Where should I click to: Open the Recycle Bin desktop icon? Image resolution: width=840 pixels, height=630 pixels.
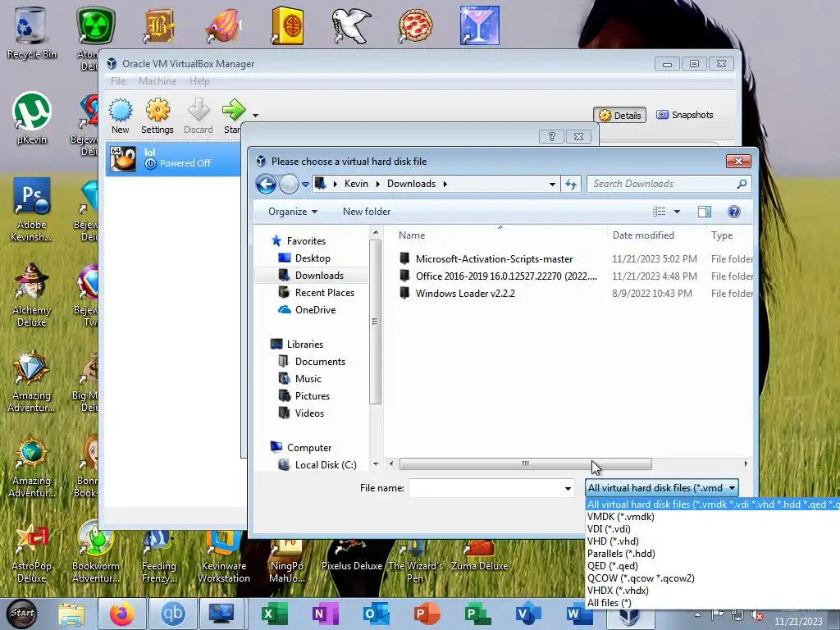pyautogui.click(x=31, y=32)
